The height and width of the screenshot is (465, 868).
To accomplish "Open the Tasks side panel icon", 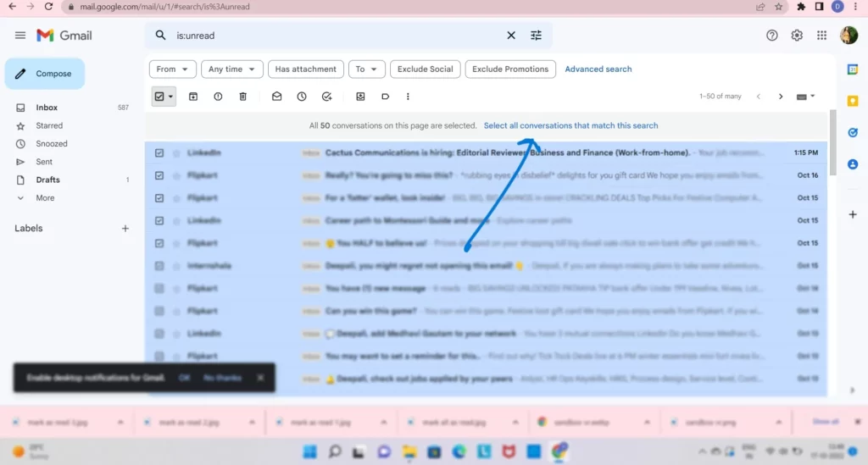I will coord(853,133).
